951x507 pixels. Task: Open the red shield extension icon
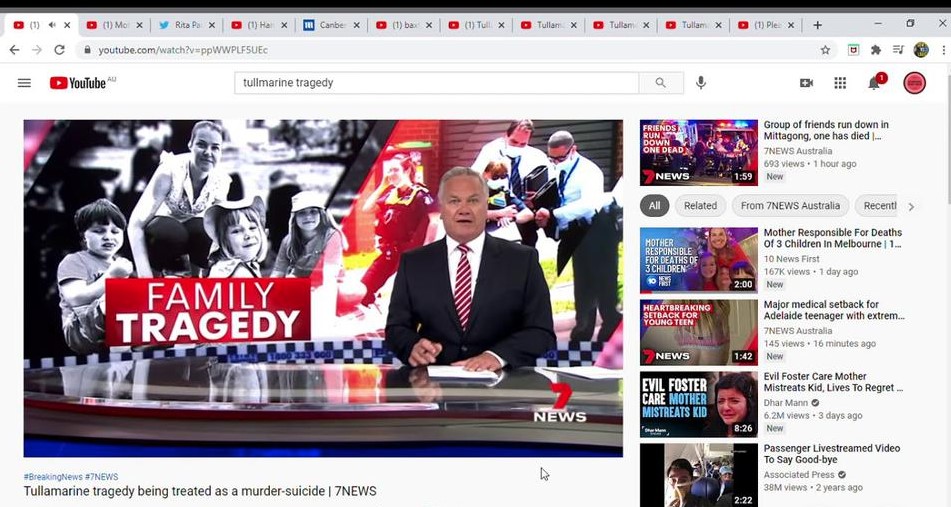coord(853,50)
